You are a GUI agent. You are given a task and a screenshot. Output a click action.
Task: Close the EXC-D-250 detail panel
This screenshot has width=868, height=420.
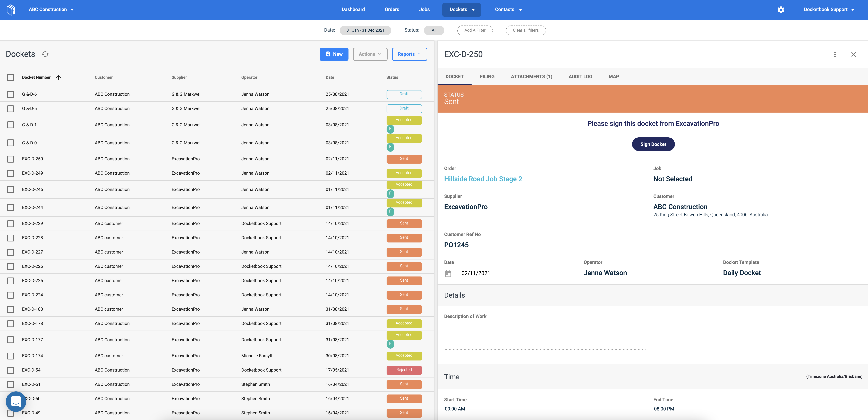853,54
